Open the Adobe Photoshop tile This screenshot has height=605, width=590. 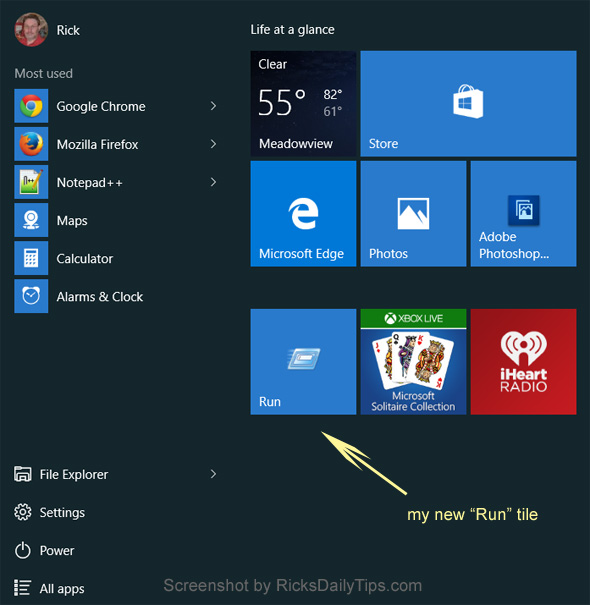tap(524, 214)
